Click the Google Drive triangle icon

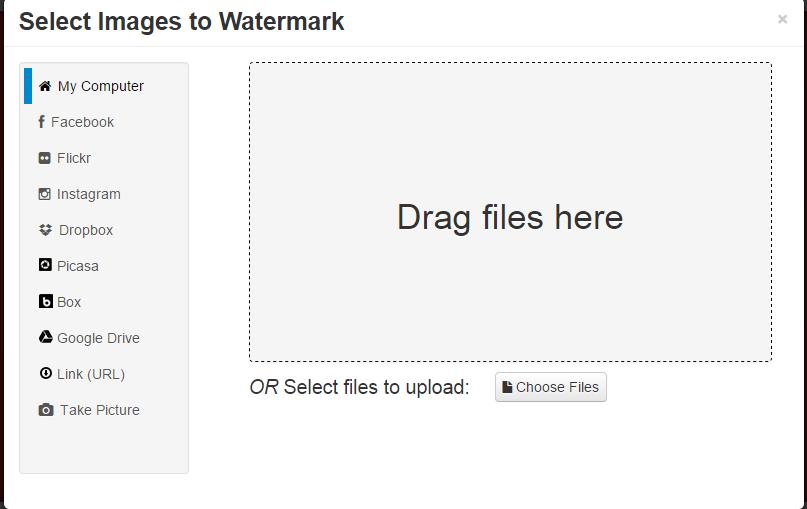point(45,338)
